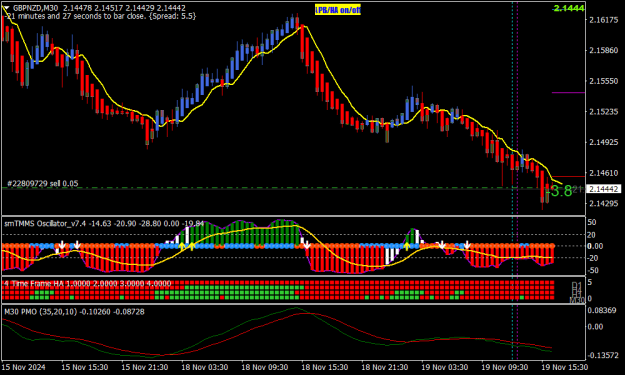Click the 18 Nov 15:30 time label
The height and width of the screenshot is (375, 625).
pyautogui.click(x=324, y=367)
